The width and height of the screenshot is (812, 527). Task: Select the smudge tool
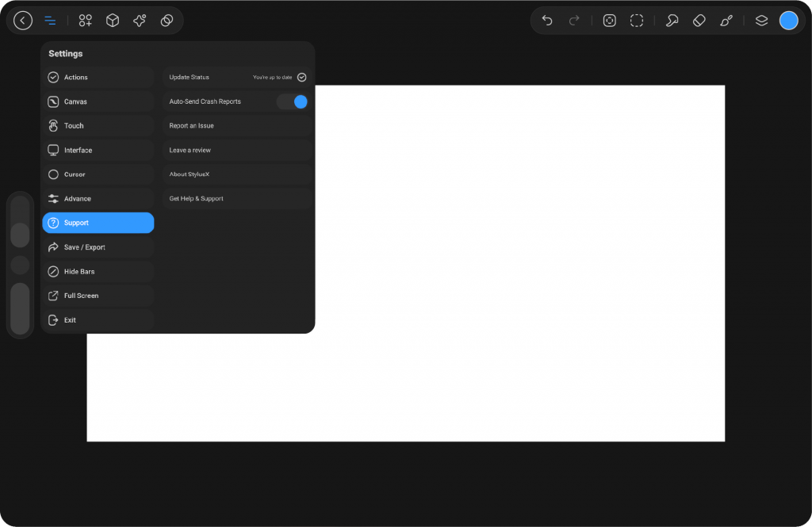672,21
